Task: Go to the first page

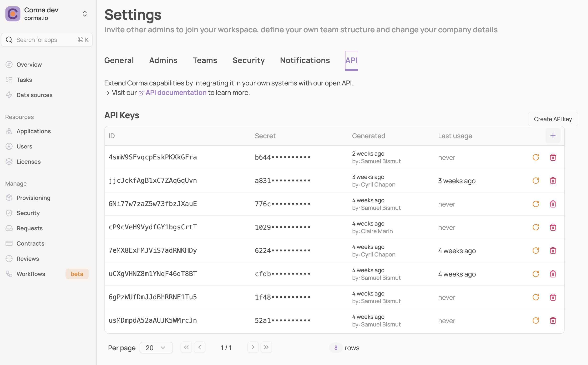Action: click(186, 347)
